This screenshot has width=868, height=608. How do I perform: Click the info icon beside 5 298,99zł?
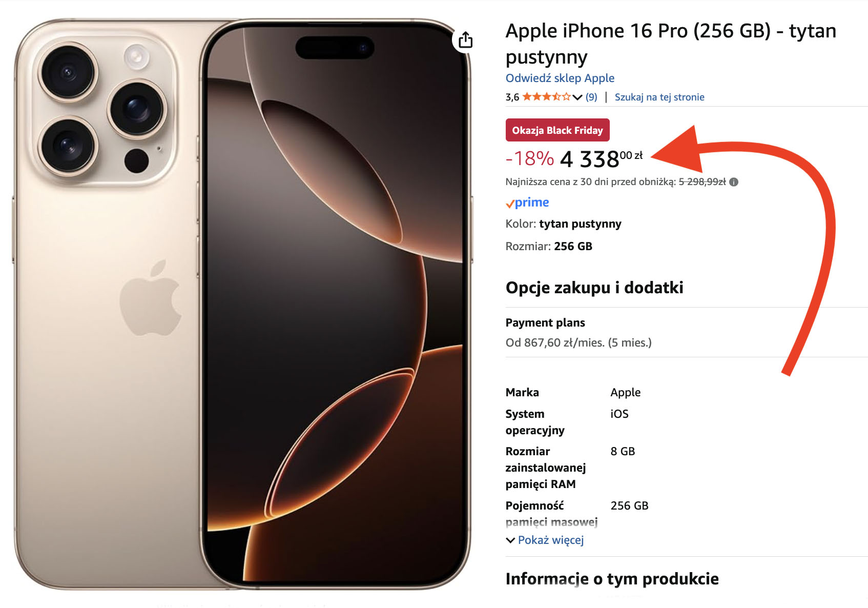734,182
